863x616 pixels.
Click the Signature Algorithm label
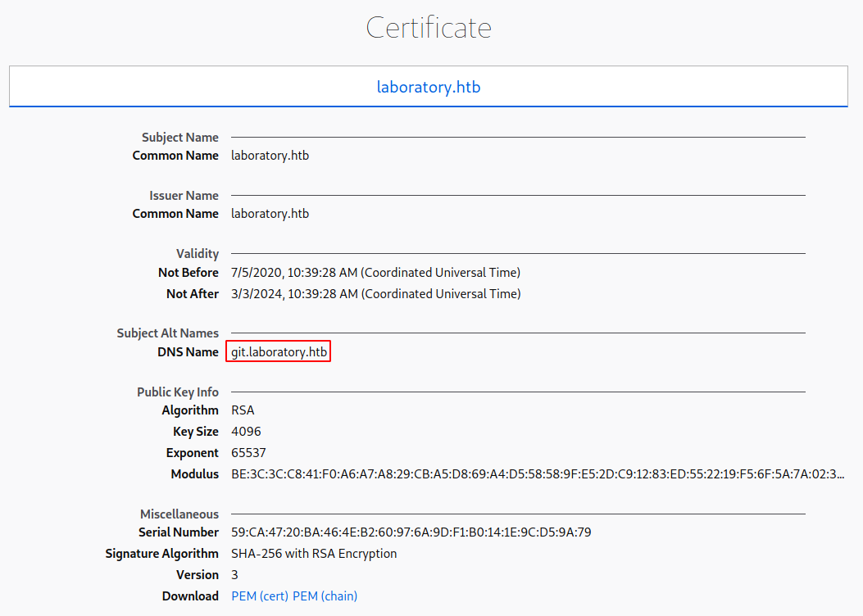point(161,554)
